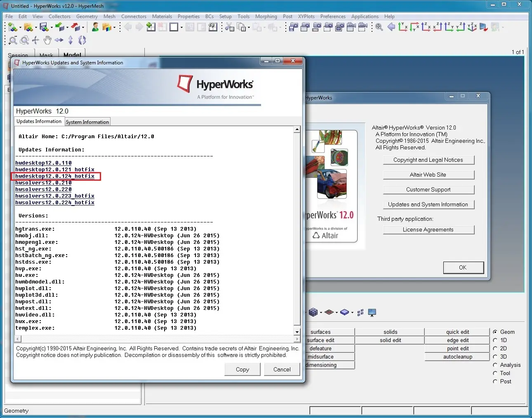Viewport: 532px width, 418px height.
Task: Click the Import Model toolbar icon
Action: point(59,27)
